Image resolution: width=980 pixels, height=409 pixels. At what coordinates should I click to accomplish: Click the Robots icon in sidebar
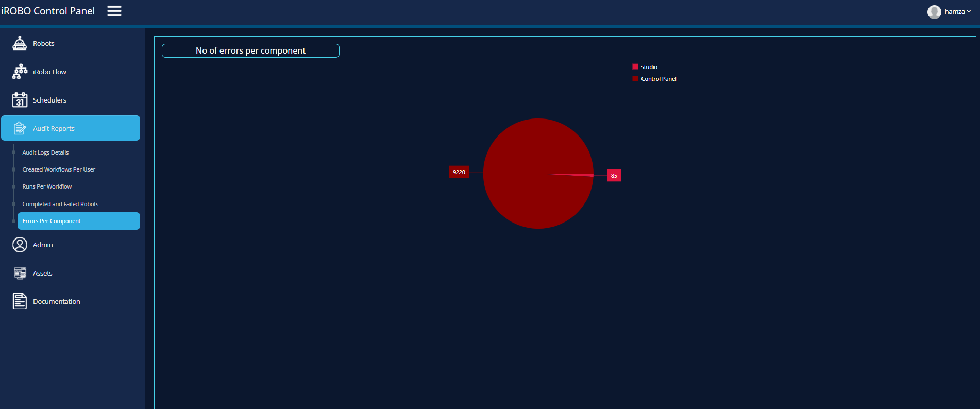click(20, 44)
